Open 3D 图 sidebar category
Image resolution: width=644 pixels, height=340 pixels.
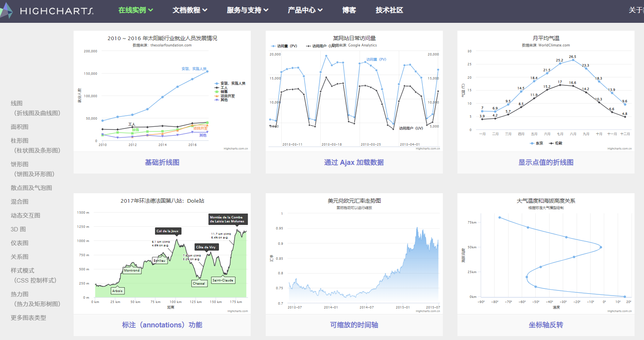point(19,229)
